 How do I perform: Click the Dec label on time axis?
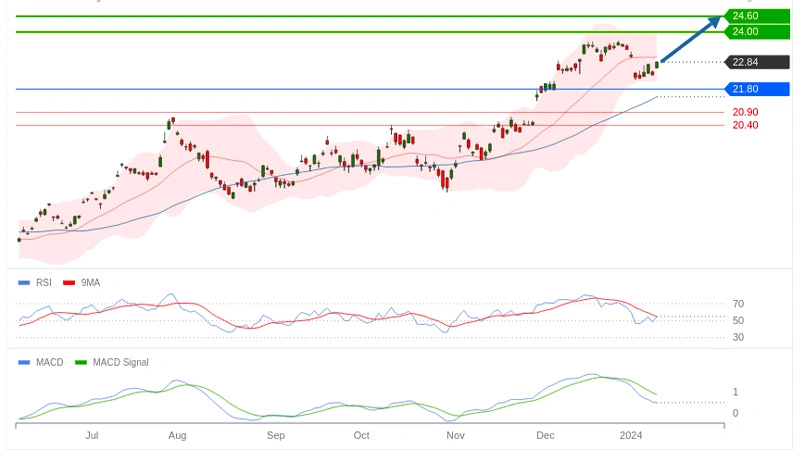[x=545, y=436]
